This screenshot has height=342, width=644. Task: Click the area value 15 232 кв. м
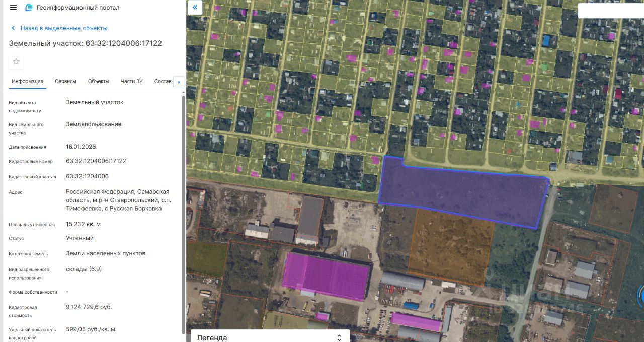[x=84, y=224]
